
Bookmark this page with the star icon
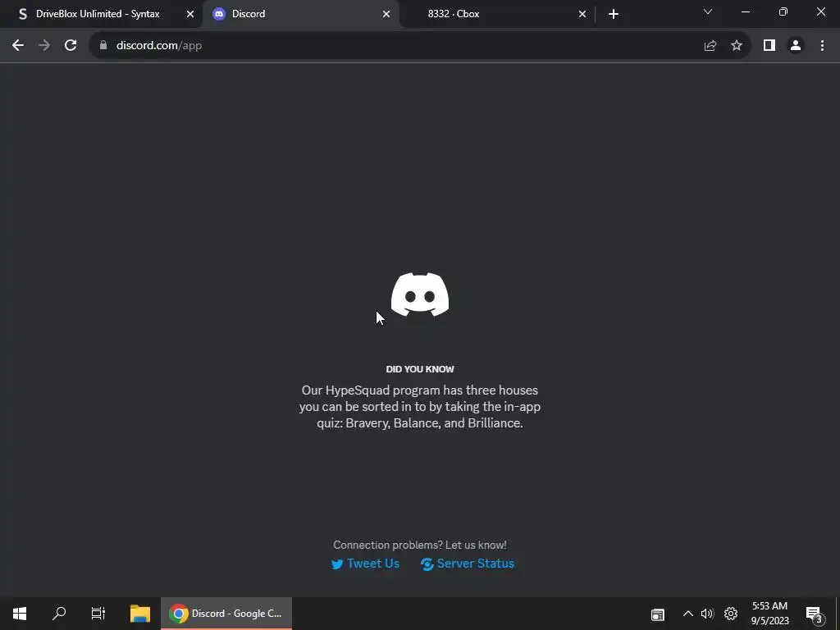(x=737, y=46)
